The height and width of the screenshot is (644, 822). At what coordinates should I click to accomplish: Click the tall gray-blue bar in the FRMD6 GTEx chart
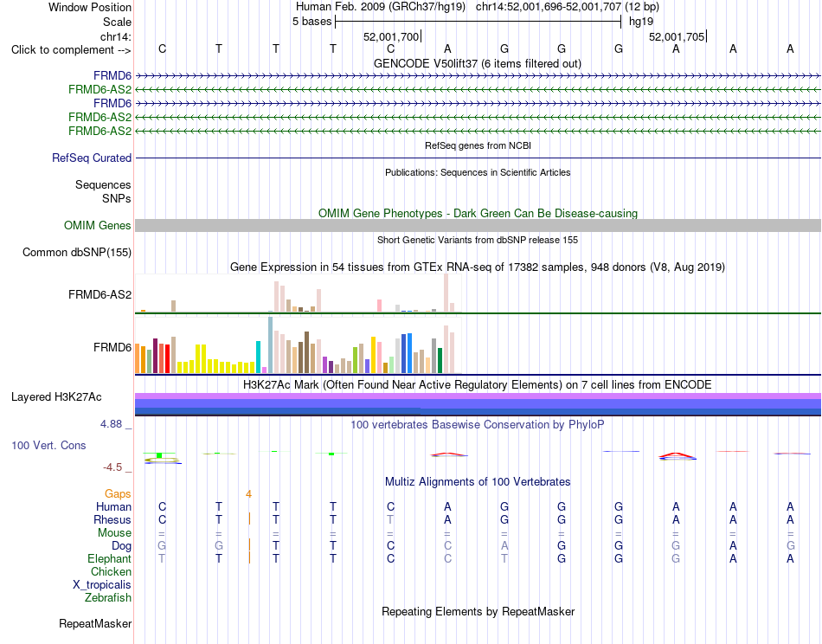pos(271,345)
